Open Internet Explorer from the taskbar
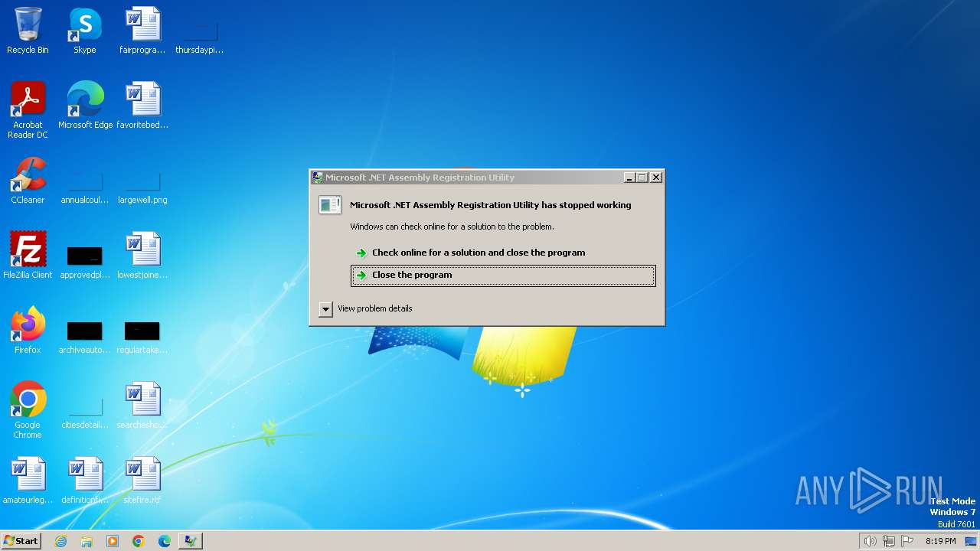980x551 pixels. pyautogui.click(x=60, y=541)
